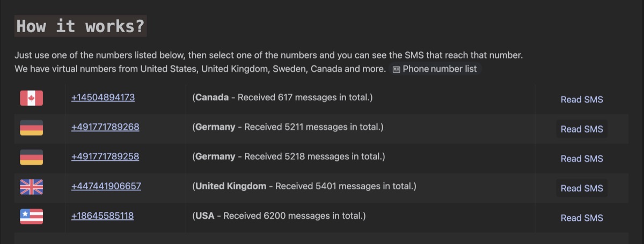Click the United Kingdom flag icon
Screen dimensions: 644x244
pyautogui.click(x=31, y=187)
